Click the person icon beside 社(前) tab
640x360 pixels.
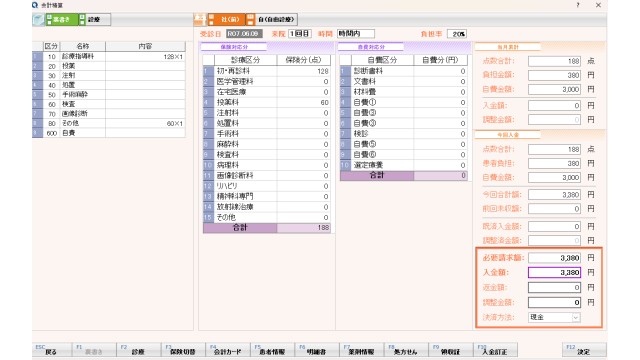[200, 19]
